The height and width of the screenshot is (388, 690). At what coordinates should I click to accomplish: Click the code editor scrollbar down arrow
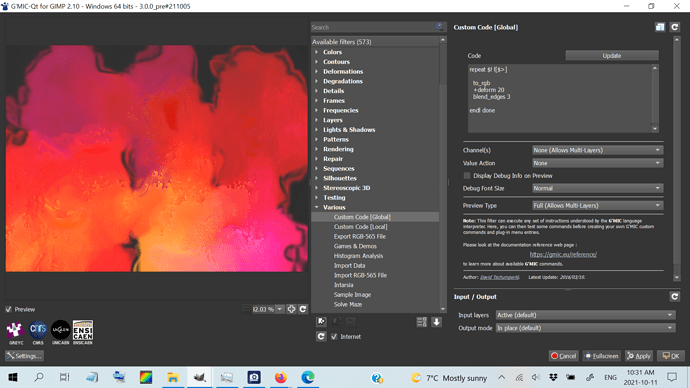[x=655, y=129]
